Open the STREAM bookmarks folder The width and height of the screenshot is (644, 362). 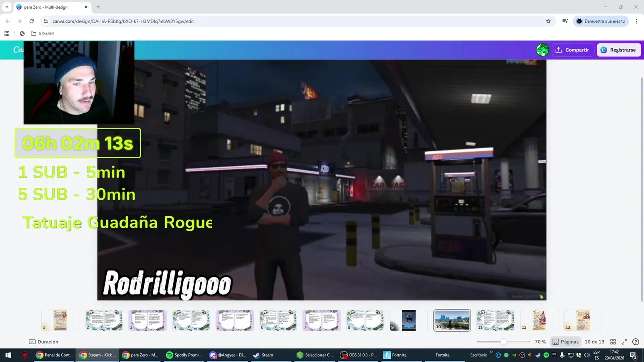(x=42, y=33)
